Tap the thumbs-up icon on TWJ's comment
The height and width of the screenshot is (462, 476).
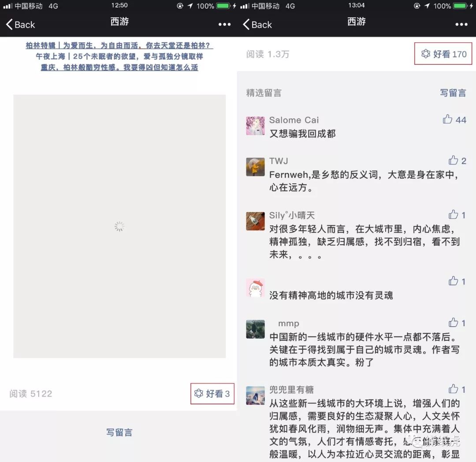[x=453, y=160]
